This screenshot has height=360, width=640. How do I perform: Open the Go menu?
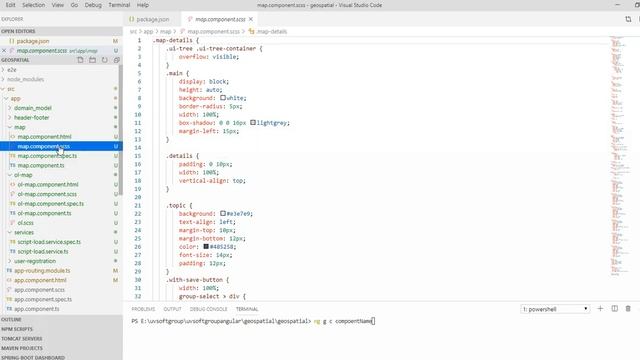[x=74, y=5]
